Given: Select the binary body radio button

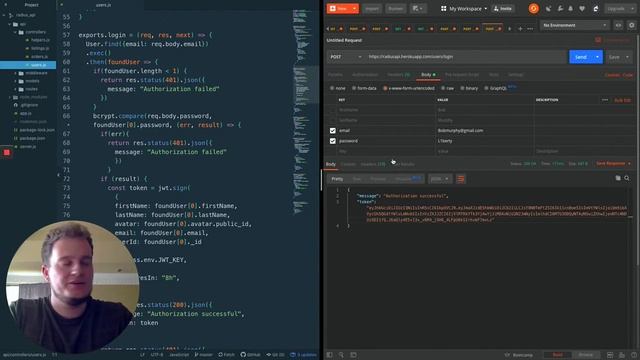Looking at the screenshot, I should pos(462,88).
